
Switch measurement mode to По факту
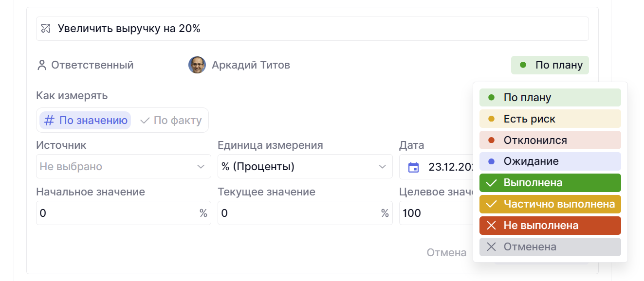point(171,121)
